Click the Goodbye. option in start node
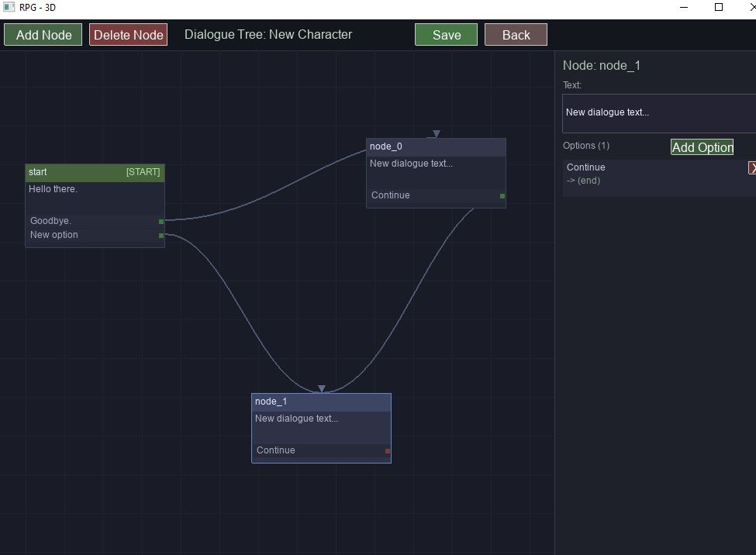 (95, 221)
